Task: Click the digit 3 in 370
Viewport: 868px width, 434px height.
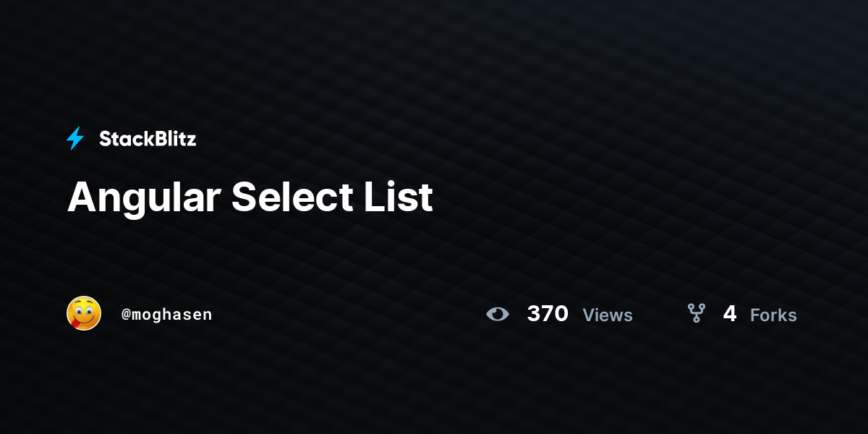Action: click(x=534, y=313)
